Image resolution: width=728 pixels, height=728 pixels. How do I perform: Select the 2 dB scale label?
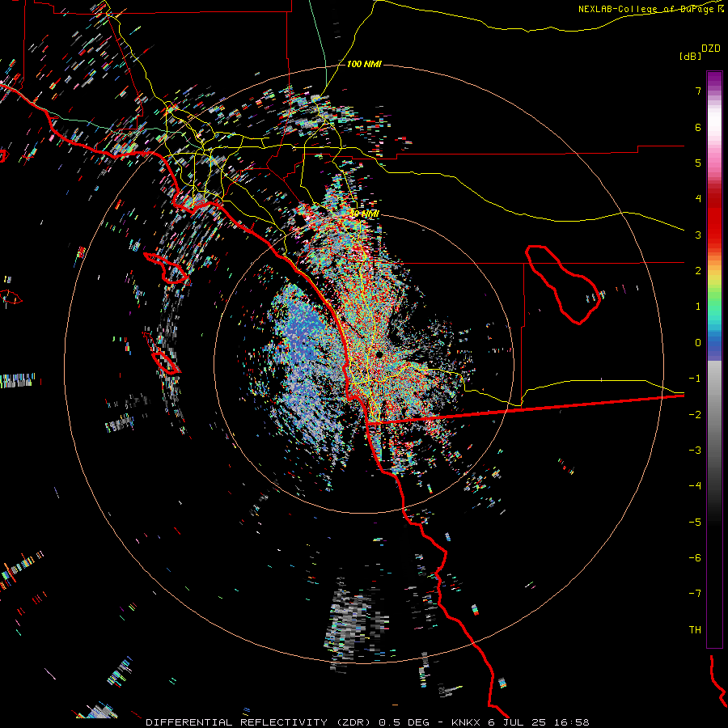coord(698,271)
